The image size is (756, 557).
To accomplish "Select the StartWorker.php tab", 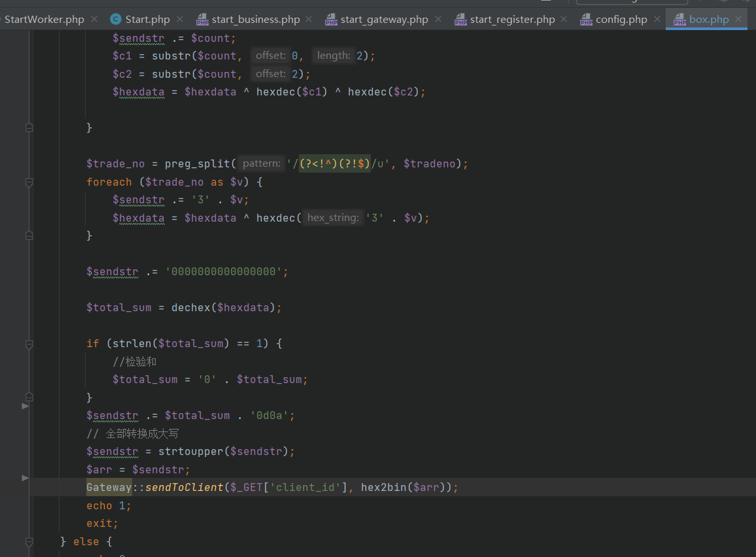I will point(44,19).
